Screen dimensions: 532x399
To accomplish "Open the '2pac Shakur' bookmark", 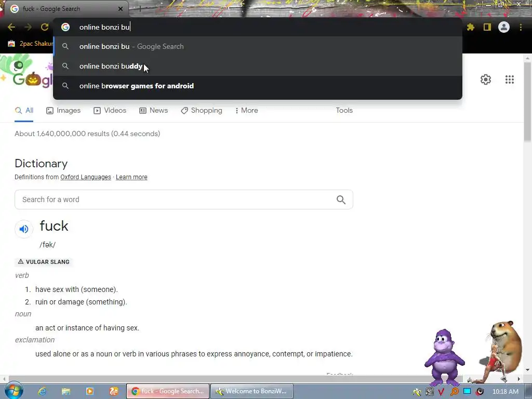I will point(31,44).
